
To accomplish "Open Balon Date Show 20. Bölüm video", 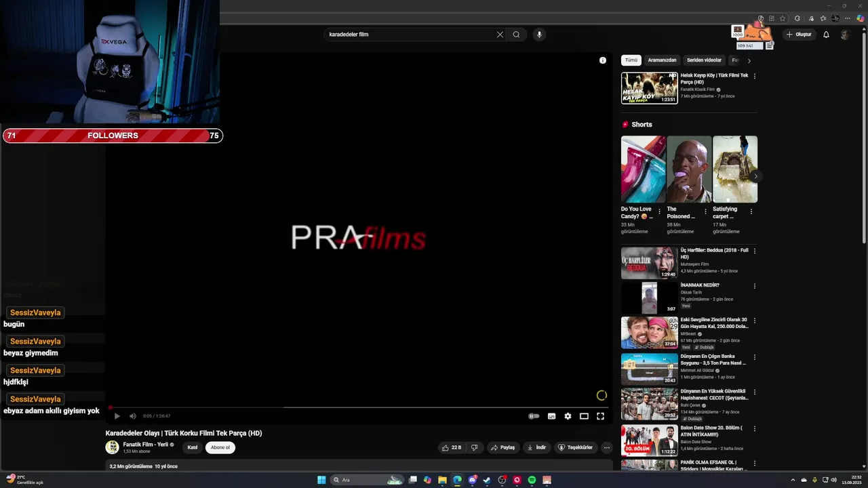I will (650, 441).
